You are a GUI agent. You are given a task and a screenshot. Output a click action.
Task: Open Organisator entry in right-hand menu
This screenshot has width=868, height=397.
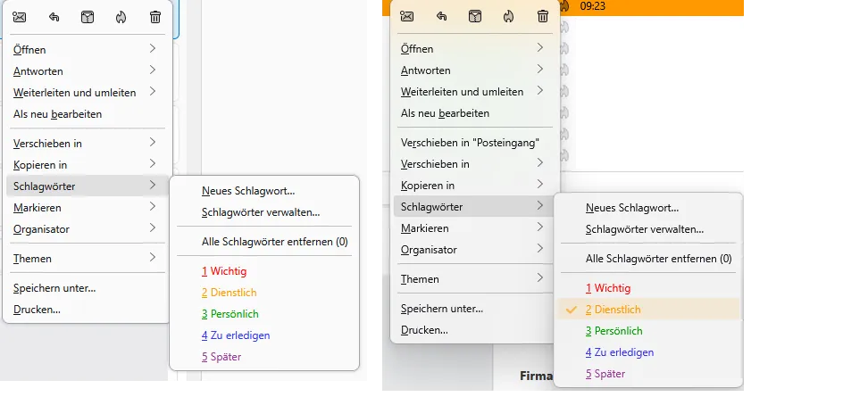(475, 250)
